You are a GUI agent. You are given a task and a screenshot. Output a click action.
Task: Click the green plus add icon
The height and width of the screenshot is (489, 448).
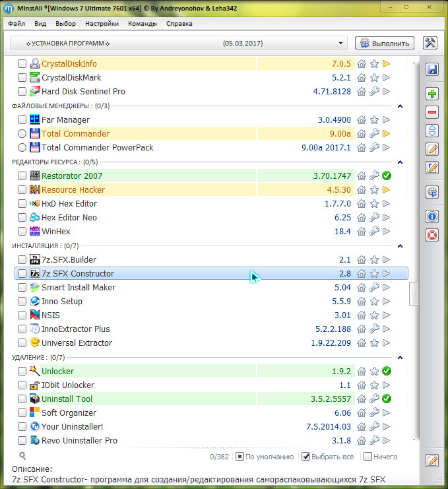(x=432, y=94)
